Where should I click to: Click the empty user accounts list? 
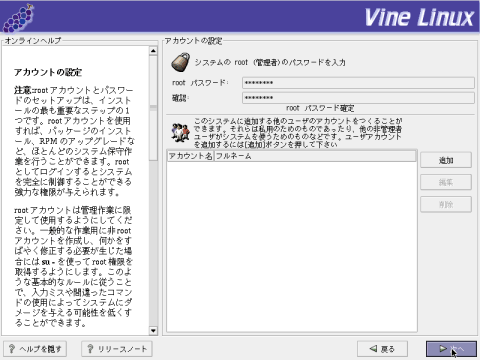click(x=292, y=247)
